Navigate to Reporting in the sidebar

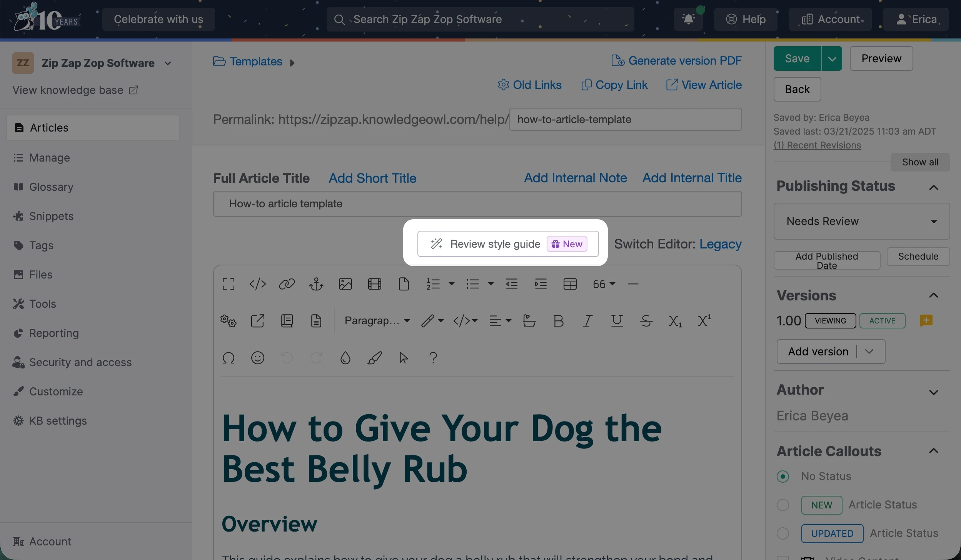tap(54, 333)
